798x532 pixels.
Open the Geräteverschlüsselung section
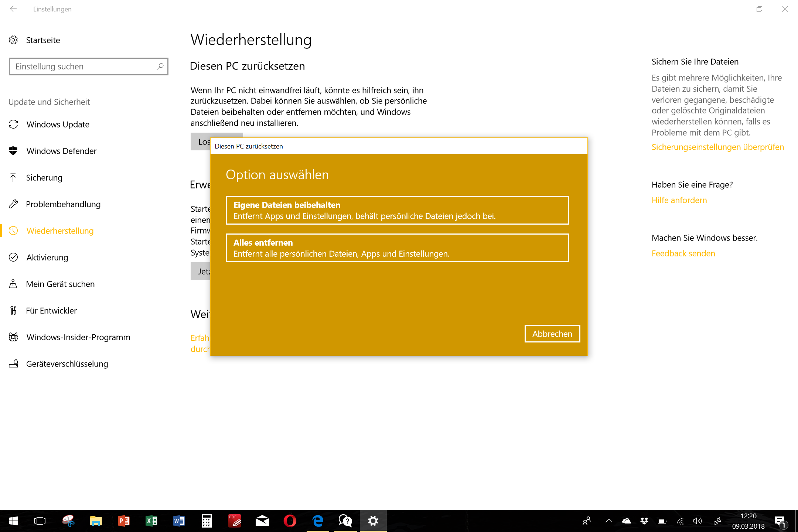[67, 364]
